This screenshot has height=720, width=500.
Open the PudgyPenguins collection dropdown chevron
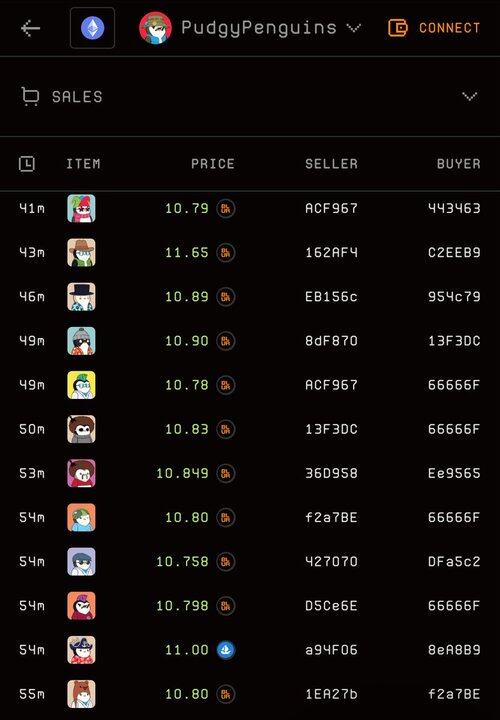pyautogui.click(x=354, y=28)
